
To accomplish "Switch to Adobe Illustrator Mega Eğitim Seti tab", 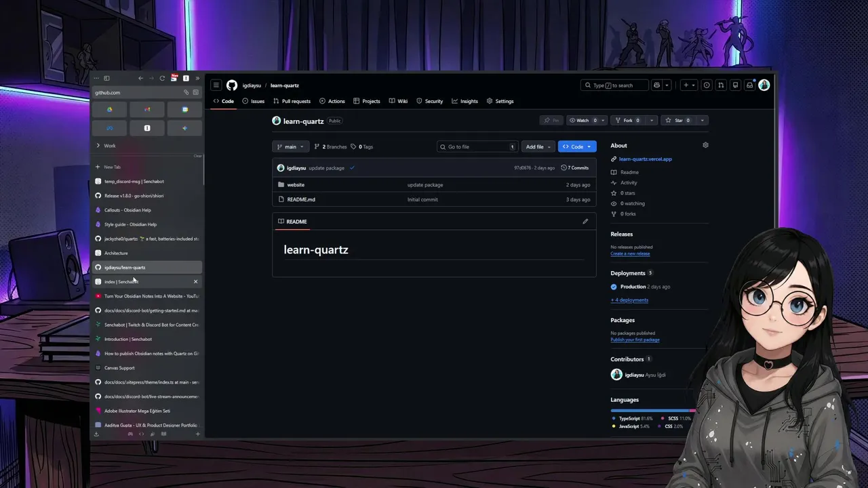I will tap(147, 411).
